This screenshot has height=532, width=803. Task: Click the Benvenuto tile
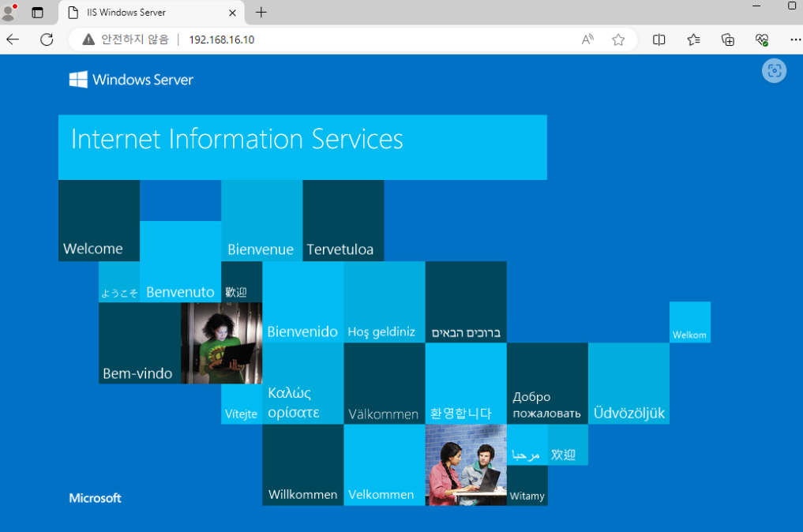click(x=180, y=261)
